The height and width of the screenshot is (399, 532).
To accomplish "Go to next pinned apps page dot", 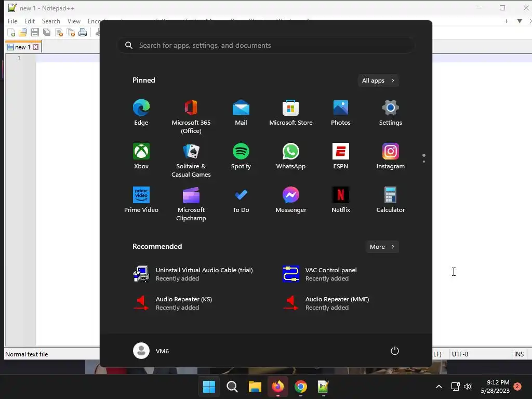I will point(424,162).
